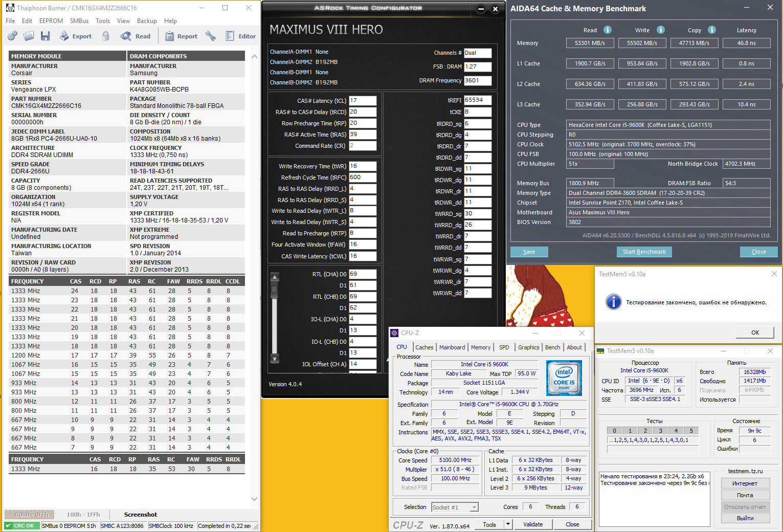Screen dimensions: 783x532
Task: Minimize the ASRock Timing Configurator window
Action: (x=481, y=9)
